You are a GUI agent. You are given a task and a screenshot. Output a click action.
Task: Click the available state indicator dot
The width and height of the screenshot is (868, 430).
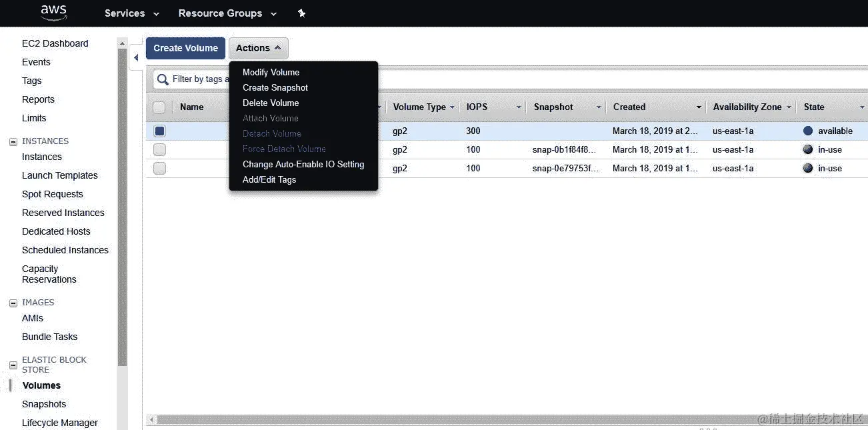pos(808,131)
